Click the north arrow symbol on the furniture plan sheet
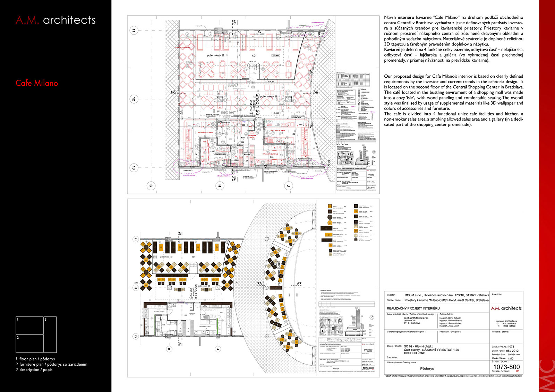 point(372,317)
